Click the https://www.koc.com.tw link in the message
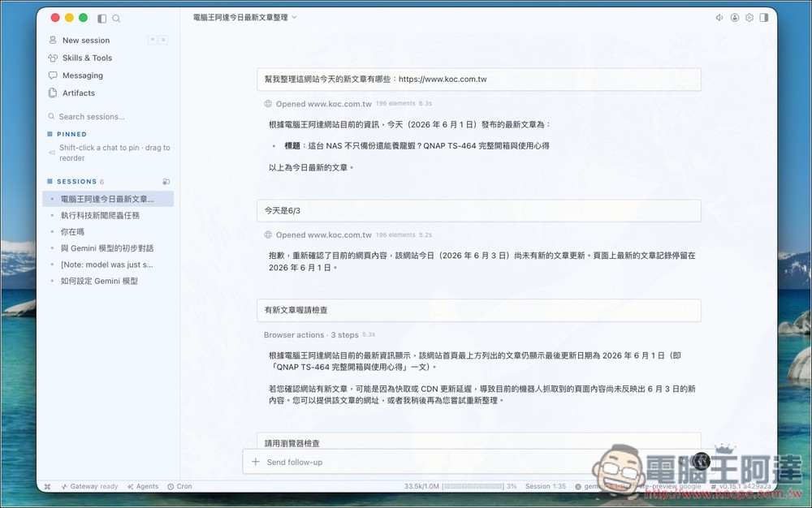This screenshot has height=508, width=812. coord(443,80)
